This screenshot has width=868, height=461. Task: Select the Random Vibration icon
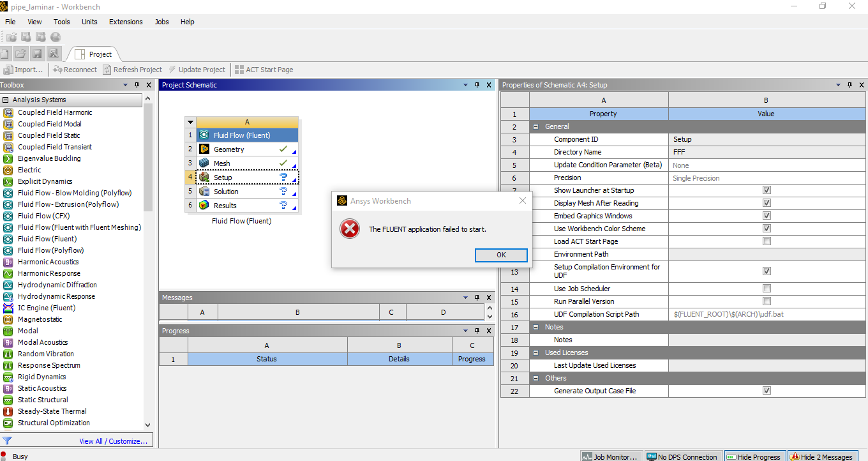[x=8, y=354]
